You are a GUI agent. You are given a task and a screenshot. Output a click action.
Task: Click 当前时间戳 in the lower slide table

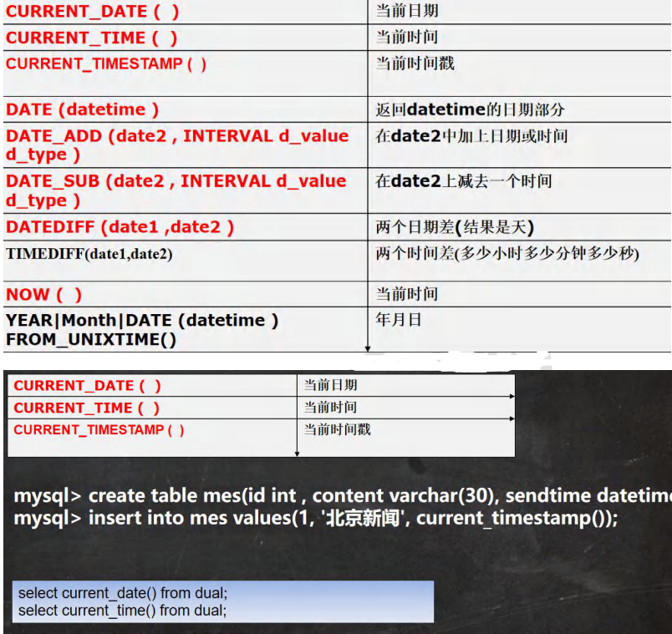click(337, 429)
